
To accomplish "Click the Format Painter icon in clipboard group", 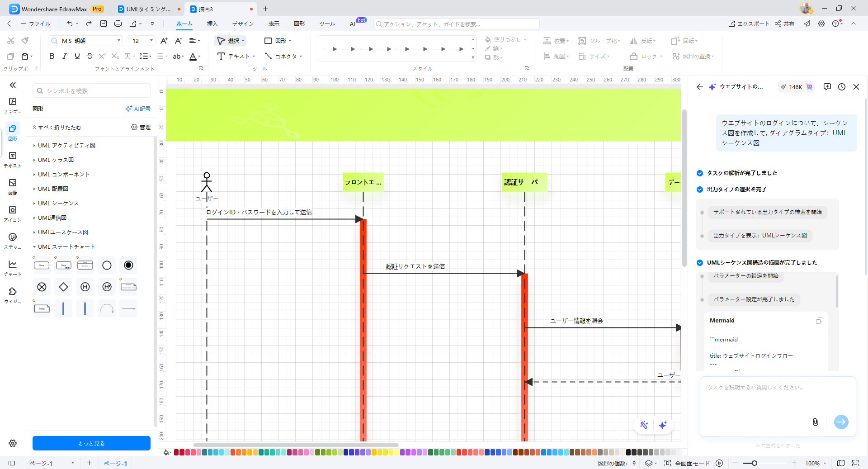I will [25, 41].
